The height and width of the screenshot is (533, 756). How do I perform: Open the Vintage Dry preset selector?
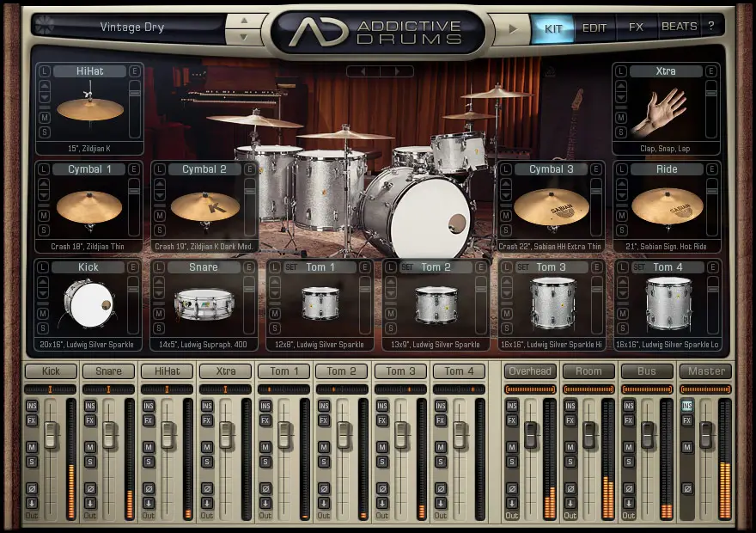point(132,27)
